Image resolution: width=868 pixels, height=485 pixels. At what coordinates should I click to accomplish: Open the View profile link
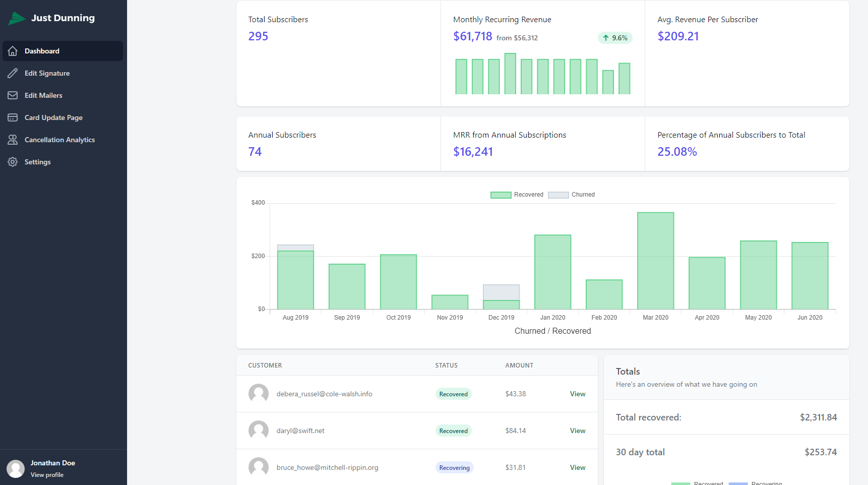tap(47, 475)
